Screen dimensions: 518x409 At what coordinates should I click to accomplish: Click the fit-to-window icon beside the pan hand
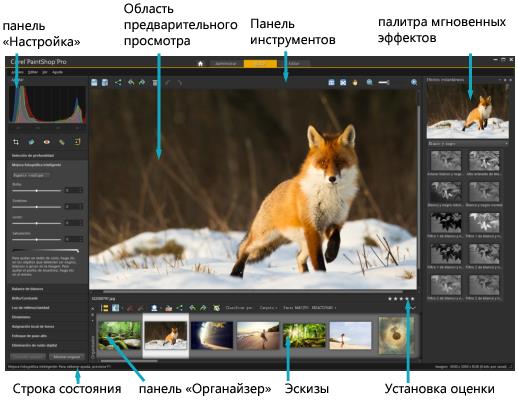pyautogui.click(x=343, y=82)
